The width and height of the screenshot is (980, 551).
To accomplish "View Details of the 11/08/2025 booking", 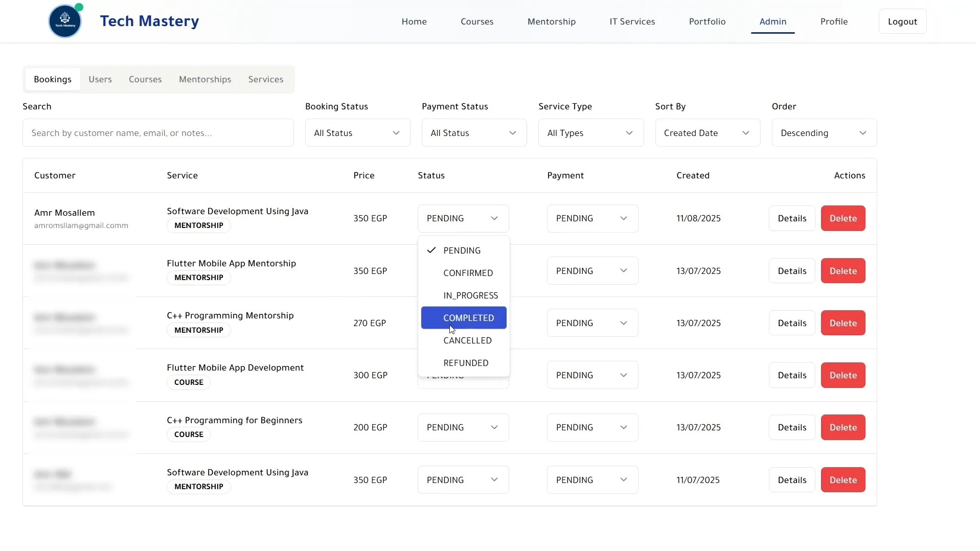I will tap(792, 218).
